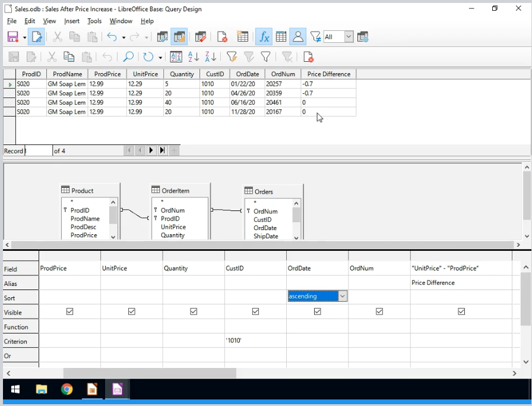Go to next record navigation button
532x406 pixels.
[151, 150]
